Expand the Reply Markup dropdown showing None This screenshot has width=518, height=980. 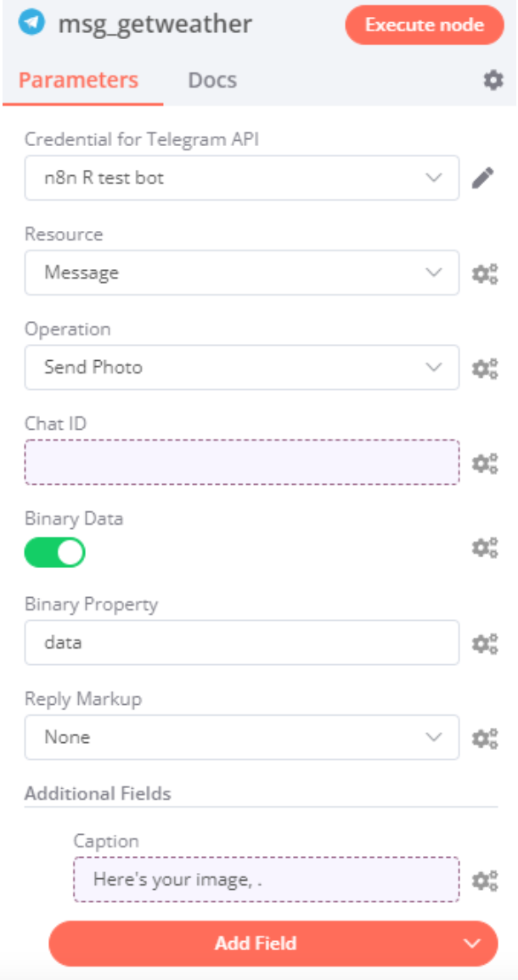(x=242, y=736)
